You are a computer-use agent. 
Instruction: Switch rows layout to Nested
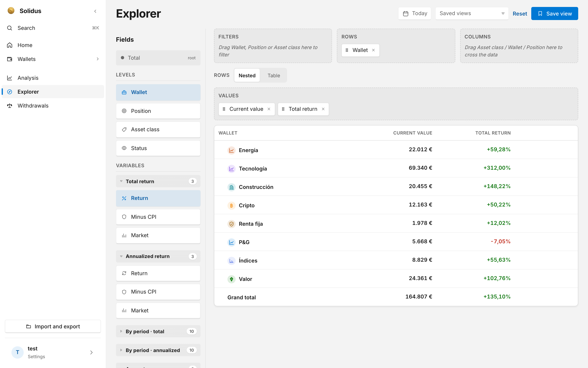[x=247, y=75]
